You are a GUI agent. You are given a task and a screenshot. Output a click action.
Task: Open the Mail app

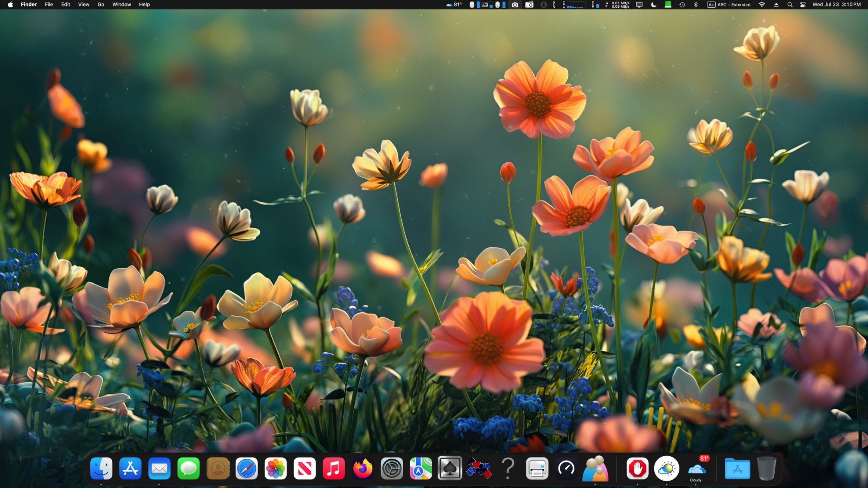(159, 468)
